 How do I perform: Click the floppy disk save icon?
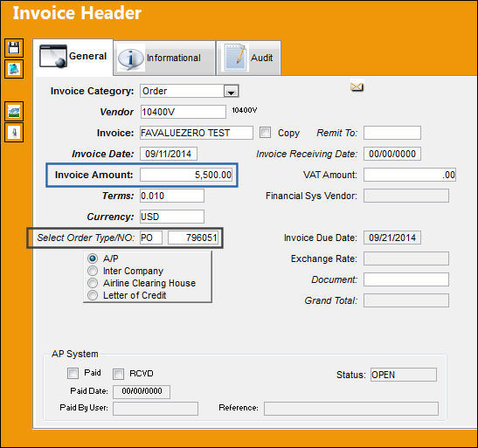click(x=14, y=48)
